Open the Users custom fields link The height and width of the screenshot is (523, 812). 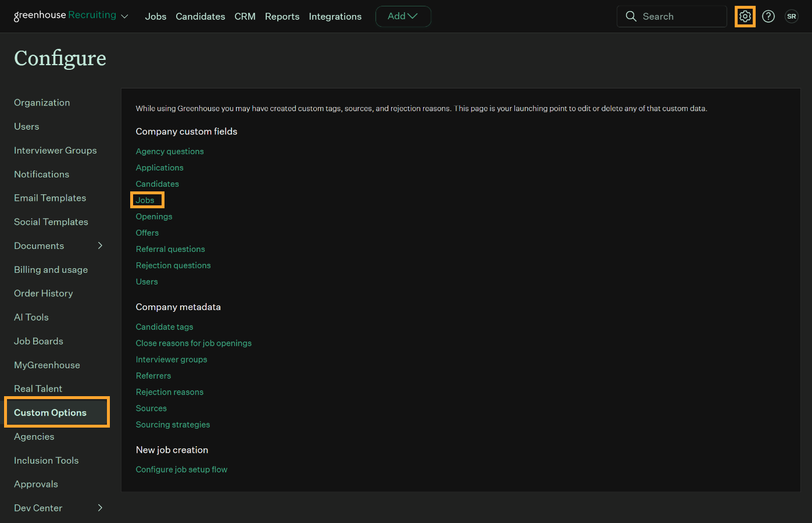coord(146,282)
